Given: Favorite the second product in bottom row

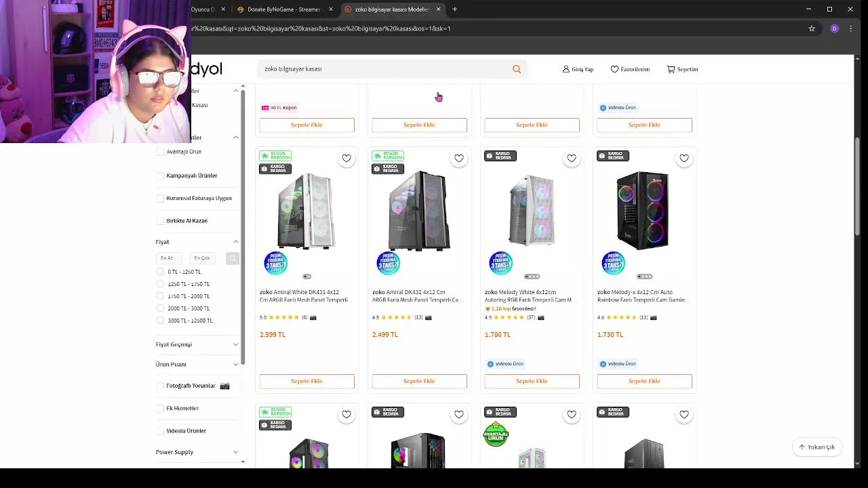Looking at the screenshot, I should click(x=459, y=415).
